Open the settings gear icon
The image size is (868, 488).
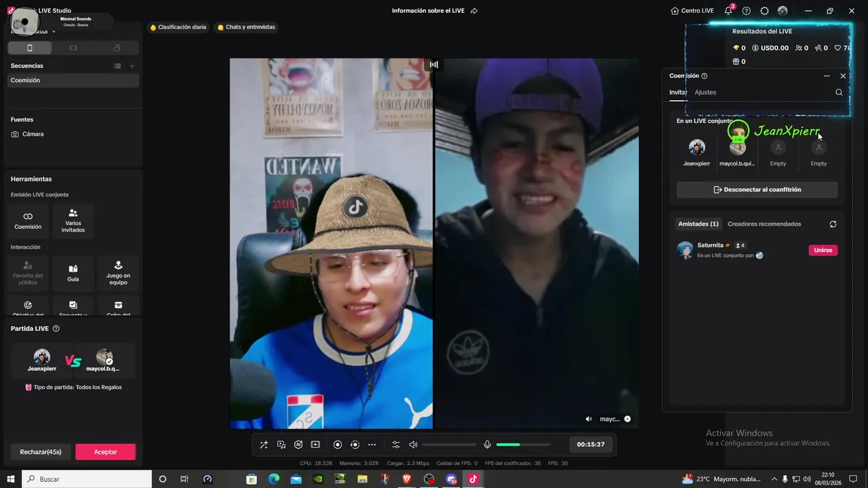764,11
